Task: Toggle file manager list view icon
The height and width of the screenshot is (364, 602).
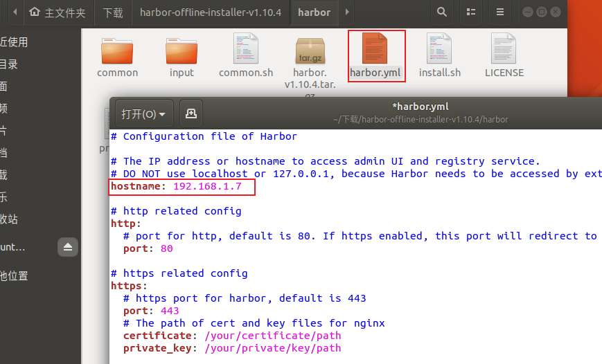Action: click(x=471, y=12)
